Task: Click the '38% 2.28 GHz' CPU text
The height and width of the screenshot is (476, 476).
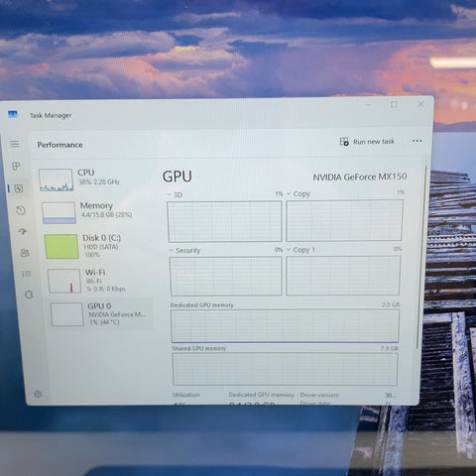Action: click(99, 181)
